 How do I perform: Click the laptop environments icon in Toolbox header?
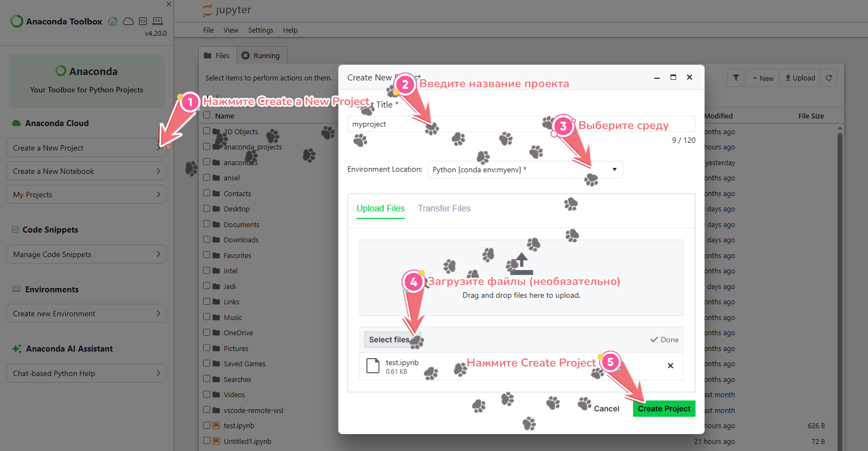[158, 21]
